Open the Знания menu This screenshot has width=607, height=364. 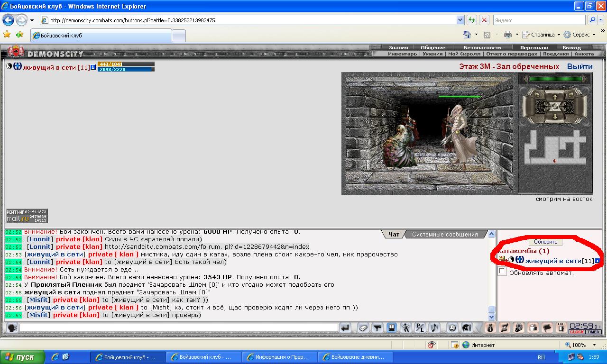pos(398,47)
